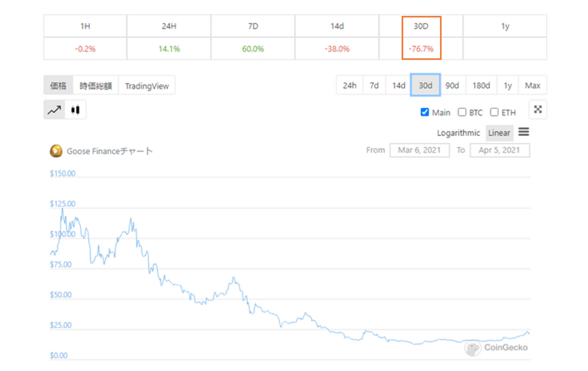This screenshot has width=588, height=371.
Task: Select the 価格 tab
Action: pos(58,86)
